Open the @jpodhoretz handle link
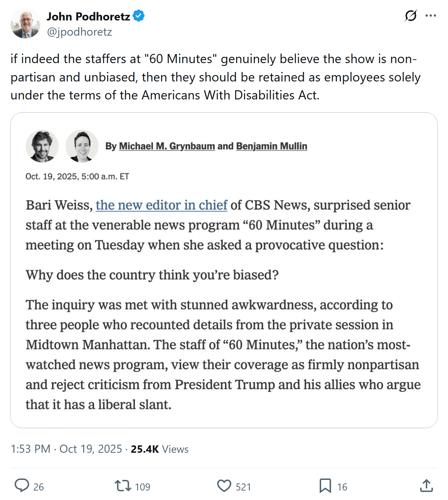The width and height of the screenshot is (448, 500). coord(79,32)
